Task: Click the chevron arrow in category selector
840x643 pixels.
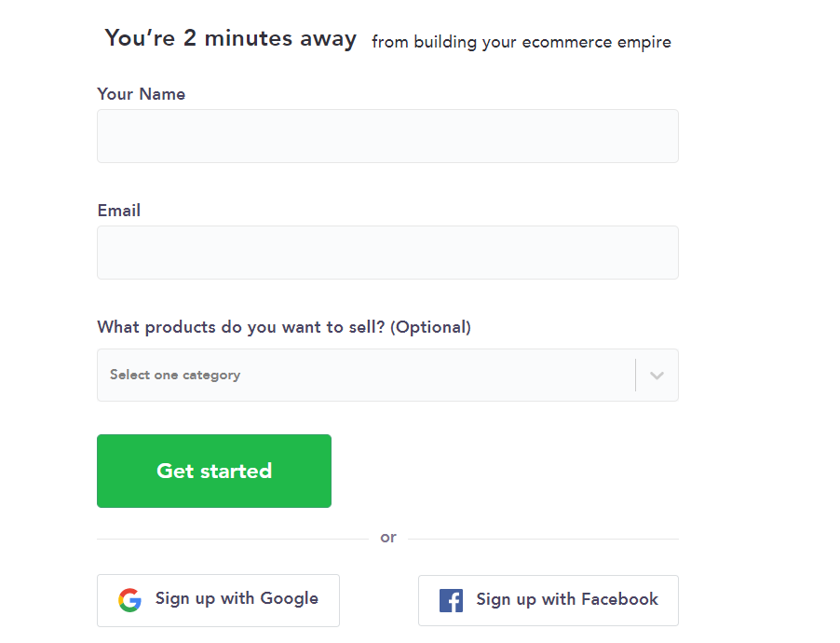Action: pos(657,376)
